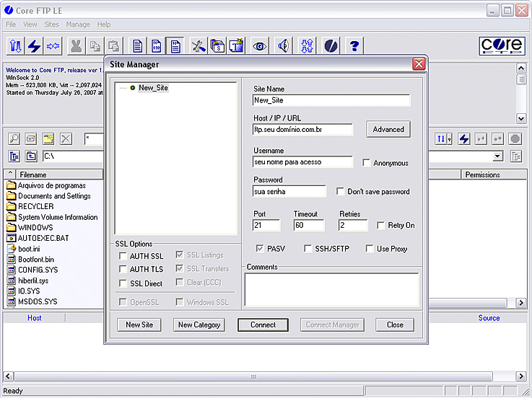Click the up directory folder icon
Screen dimensions: 532x398
31,156
